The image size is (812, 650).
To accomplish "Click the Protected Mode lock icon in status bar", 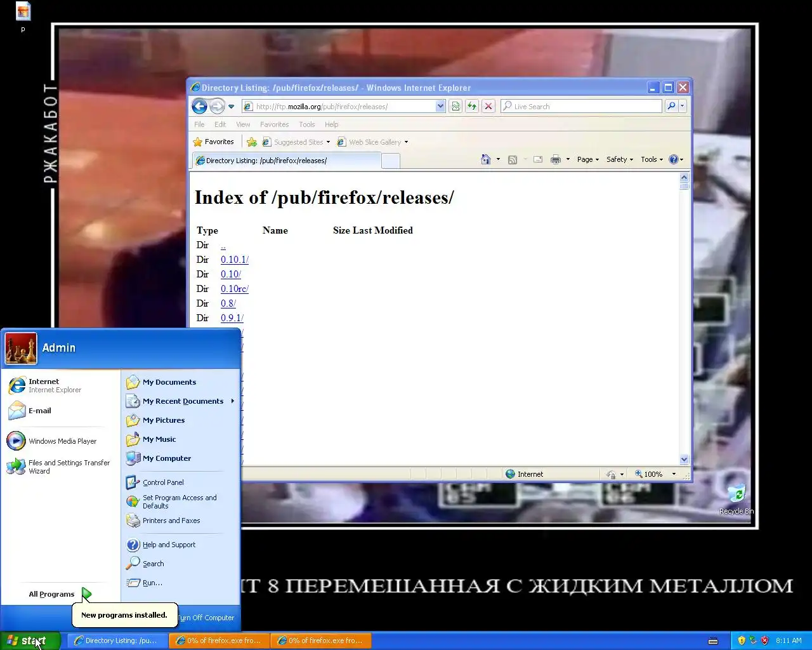I will click(x=611, y=474).
